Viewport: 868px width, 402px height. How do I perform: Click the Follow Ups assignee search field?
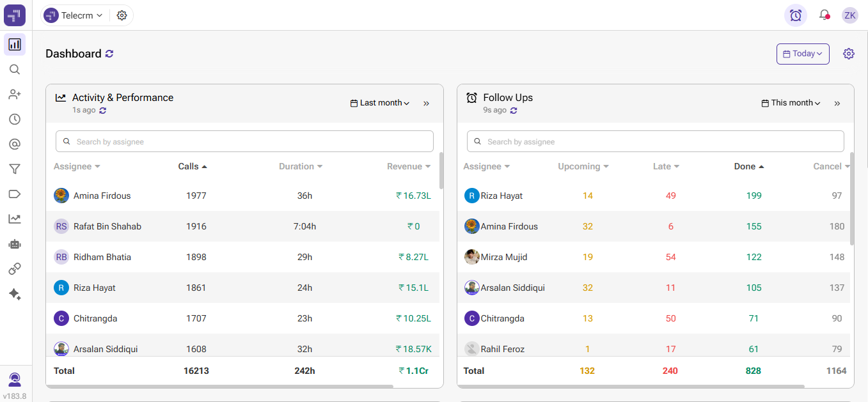656,141
